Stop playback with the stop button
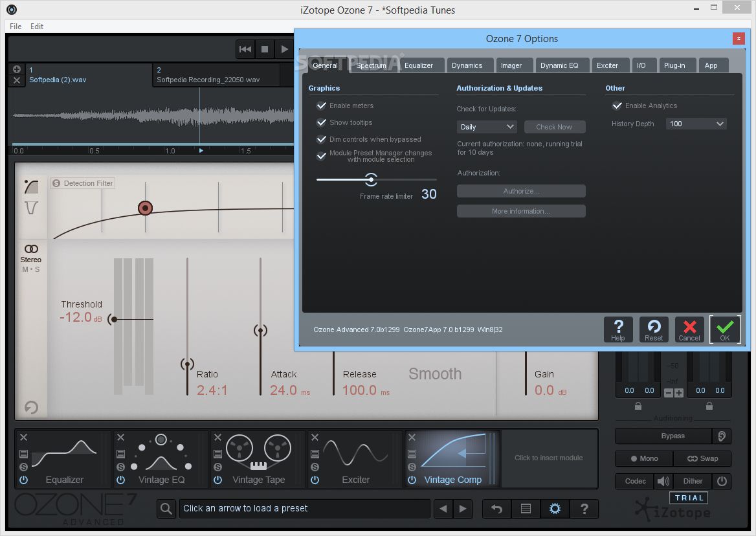756x536 pixels. click(265, 49)
